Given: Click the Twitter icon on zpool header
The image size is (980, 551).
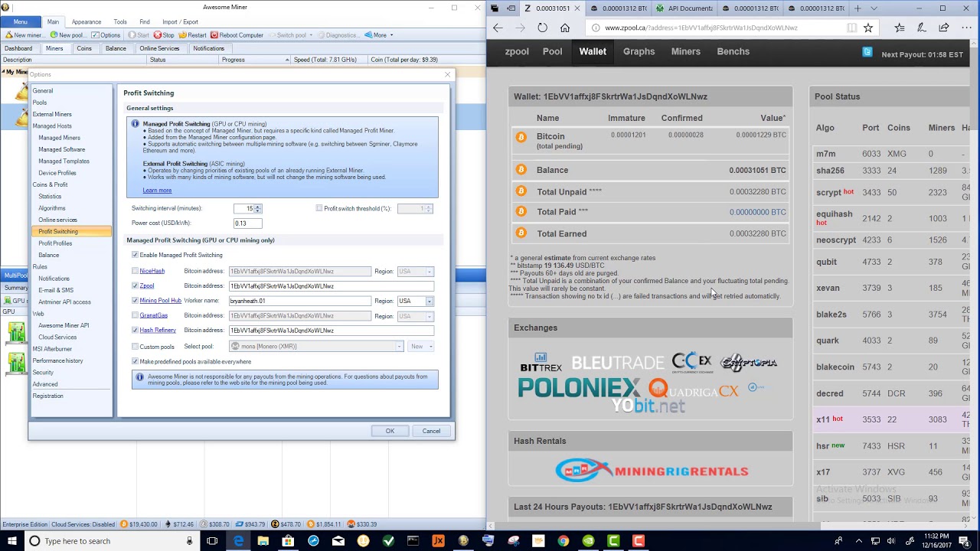Looking at the screenshot, I should [x=867, y=52].
